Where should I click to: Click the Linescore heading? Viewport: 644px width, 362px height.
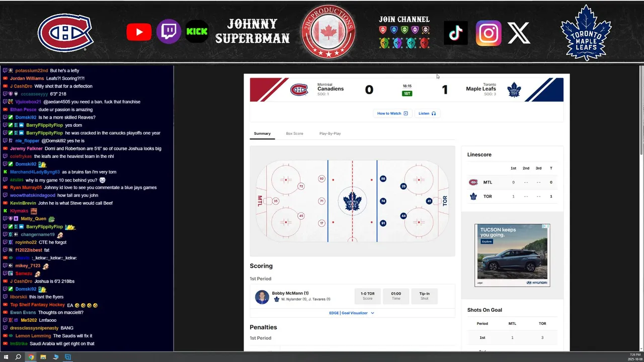coord(479,154)
